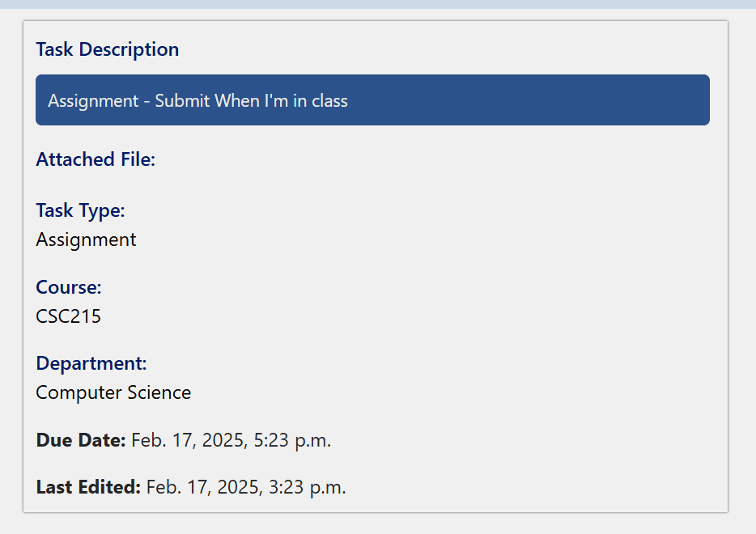756x534 pixels.
Task: Click the Task Description heading
Action: click(107, 49)
